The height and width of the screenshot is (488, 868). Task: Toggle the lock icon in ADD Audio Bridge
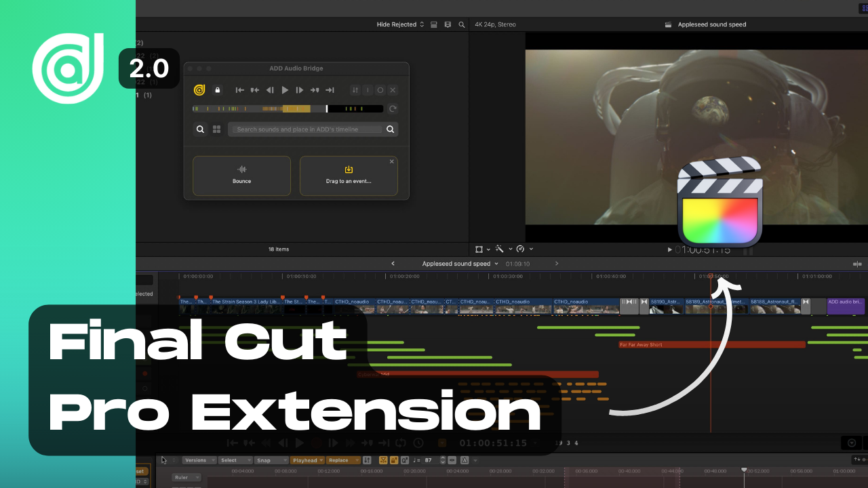(x=218, y=90)
